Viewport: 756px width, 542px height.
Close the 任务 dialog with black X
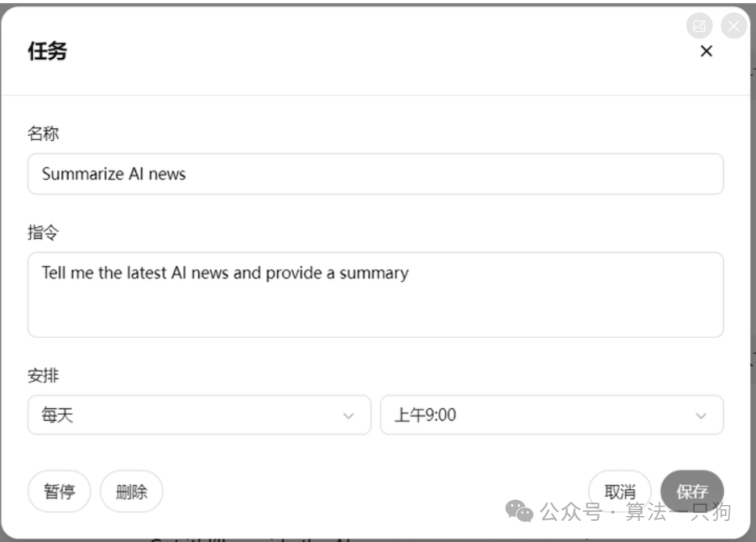pos(706,51)
